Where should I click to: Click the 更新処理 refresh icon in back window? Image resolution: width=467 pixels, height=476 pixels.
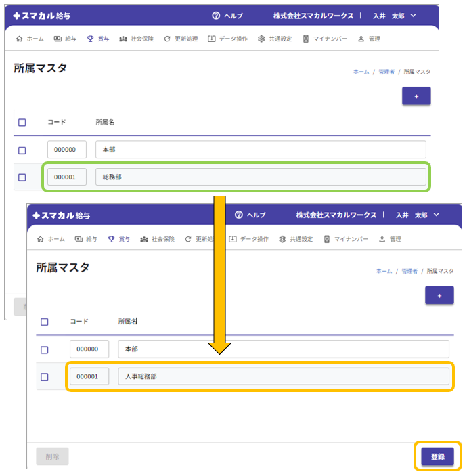point(167,39)
